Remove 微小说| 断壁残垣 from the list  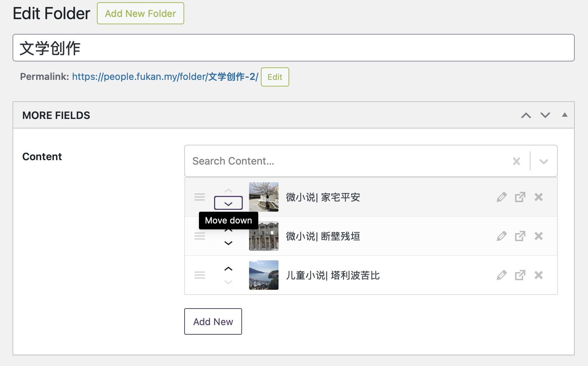point(539,236)
